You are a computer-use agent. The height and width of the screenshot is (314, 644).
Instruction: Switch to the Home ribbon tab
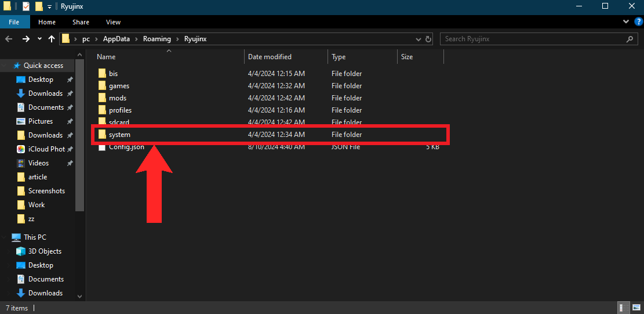point(47,22)
